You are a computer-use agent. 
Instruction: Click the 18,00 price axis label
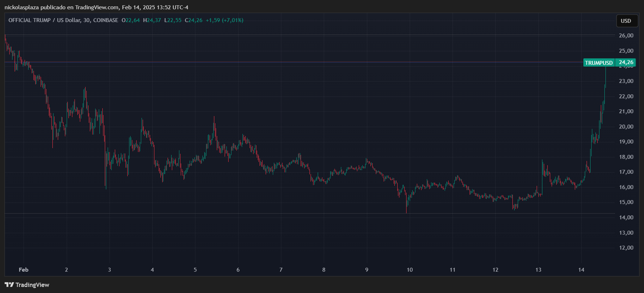(x=626, y=157)
